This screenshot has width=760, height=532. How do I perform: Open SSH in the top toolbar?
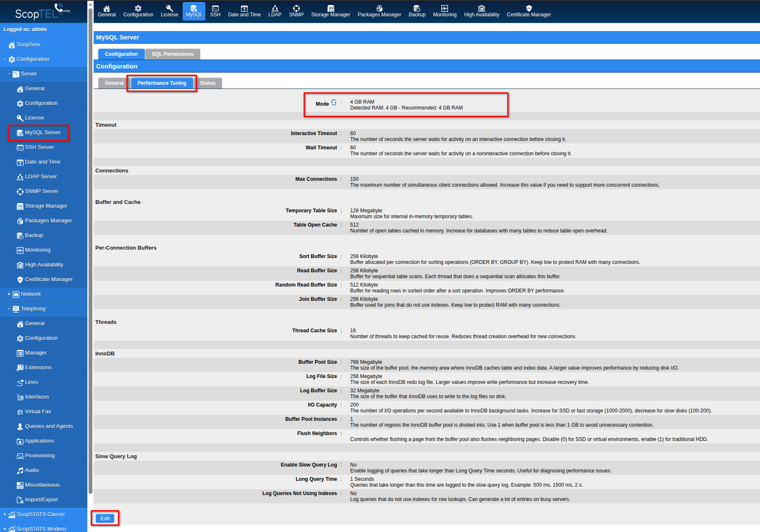(x=215, y=11)
